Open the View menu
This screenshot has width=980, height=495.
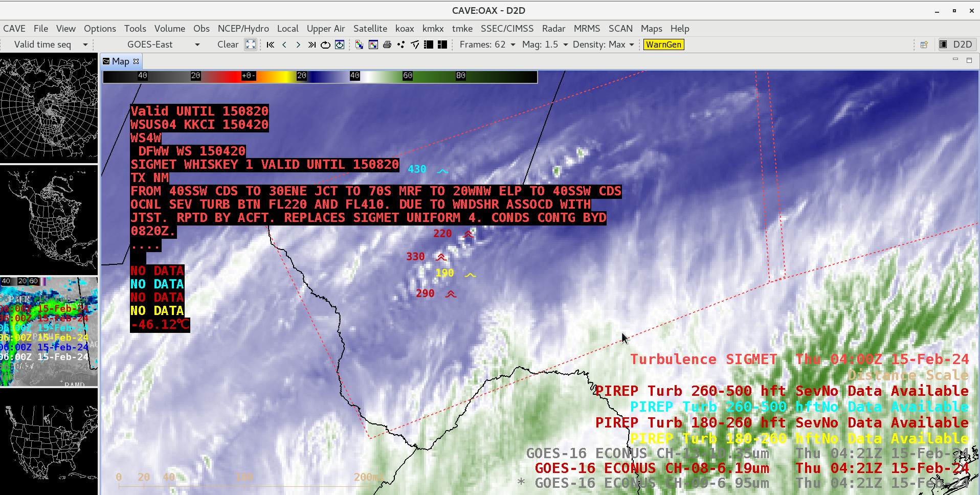coord(66,29)
